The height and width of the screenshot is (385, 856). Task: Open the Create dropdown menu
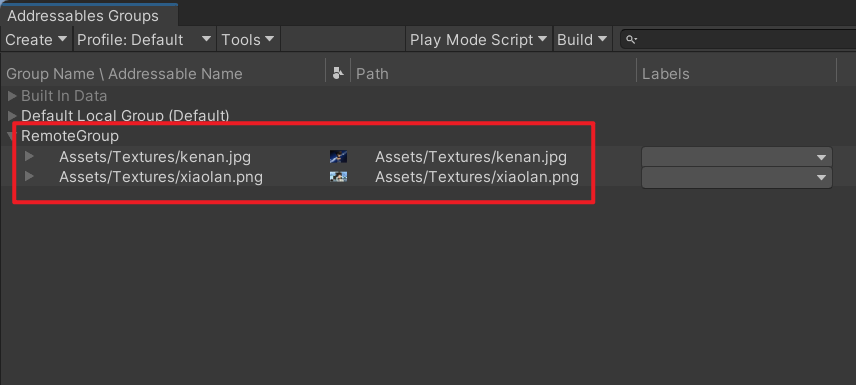coord(37,39)
